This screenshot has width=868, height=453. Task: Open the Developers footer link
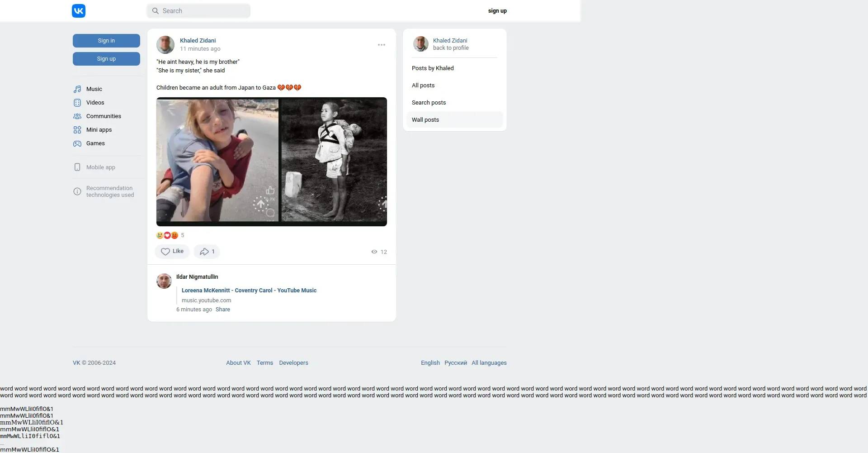(293, 363)
